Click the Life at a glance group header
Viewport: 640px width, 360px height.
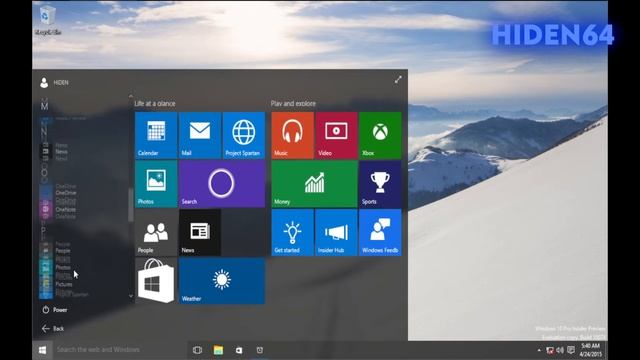coord(155,104)
